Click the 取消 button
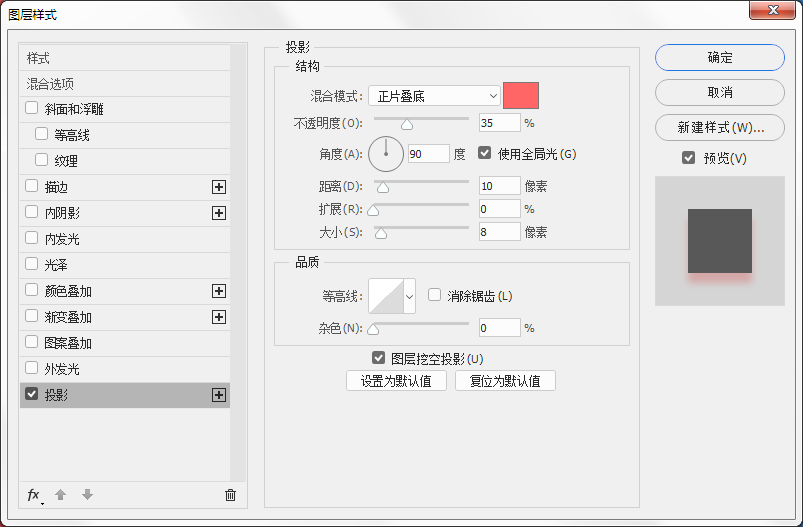Viewport: 803px width, 527px height. click(x=720, y=92)
